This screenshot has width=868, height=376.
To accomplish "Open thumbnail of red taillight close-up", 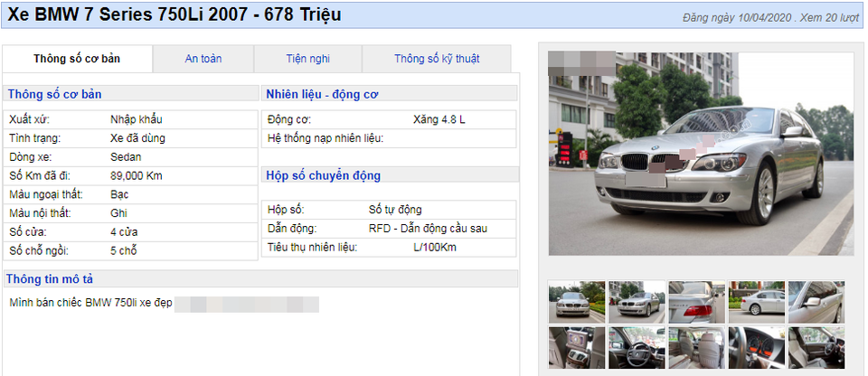I will 696,302.
